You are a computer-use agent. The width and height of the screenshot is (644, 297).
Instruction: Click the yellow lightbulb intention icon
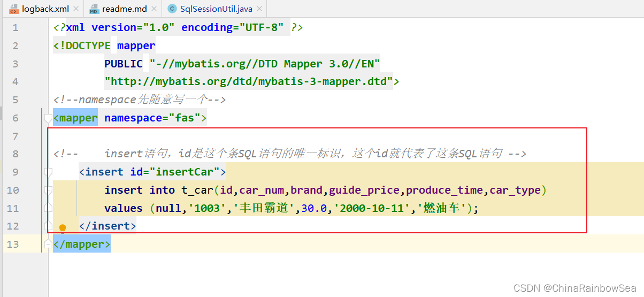pos(63,229)
